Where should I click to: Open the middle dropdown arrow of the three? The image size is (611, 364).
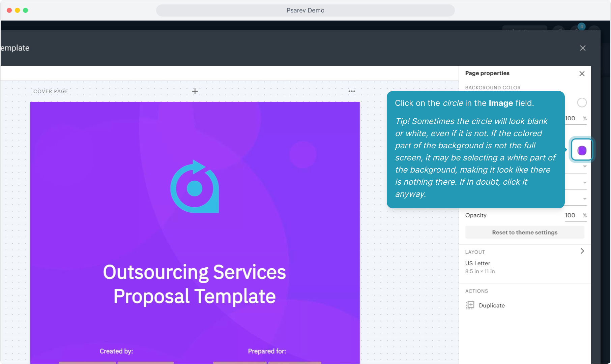tap(585, 183)
